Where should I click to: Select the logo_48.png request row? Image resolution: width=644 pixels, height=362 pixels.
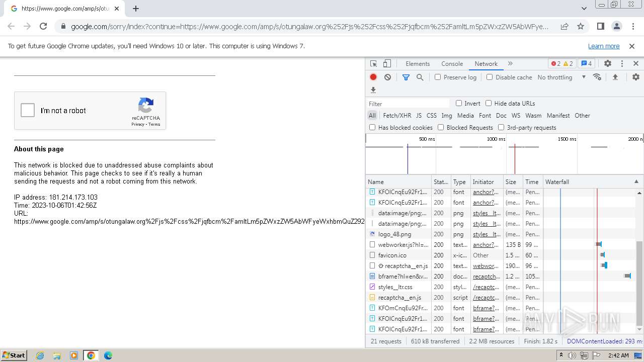coord(501,234)
